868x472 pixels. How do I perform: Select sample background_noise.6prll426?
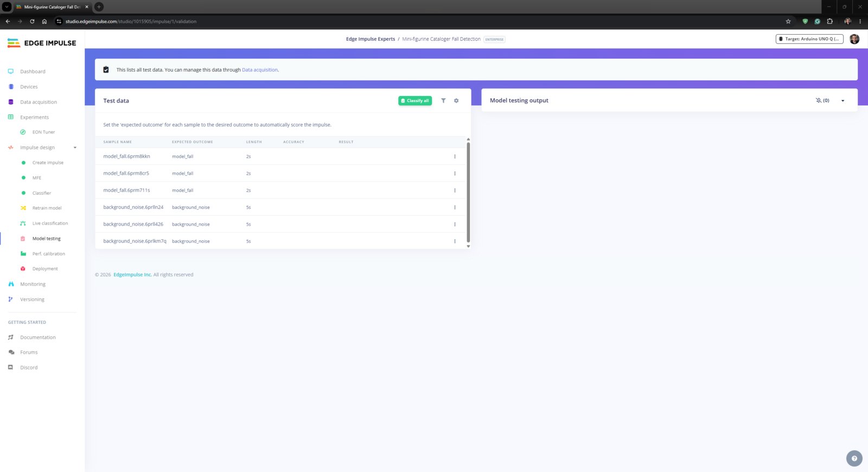(x=133, y=224)
